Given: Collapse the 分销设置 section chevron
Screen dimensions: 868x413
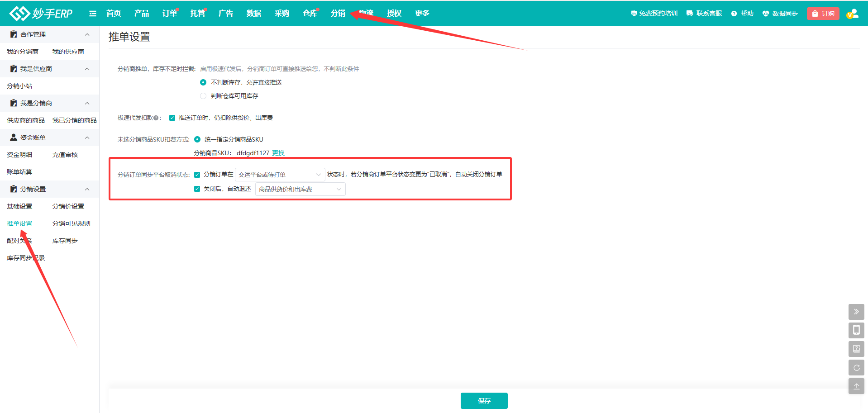Looking at the screenshot, I should click(87, 189).
